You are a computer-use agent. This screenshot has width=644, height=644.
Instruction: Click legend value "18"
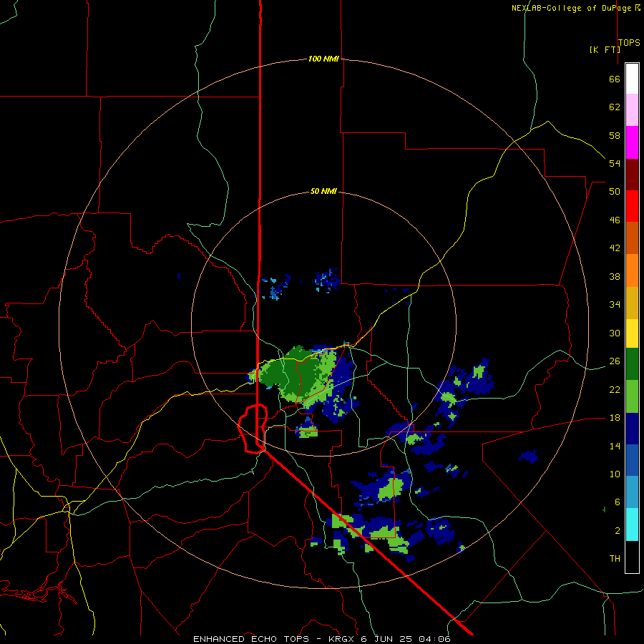615,418
